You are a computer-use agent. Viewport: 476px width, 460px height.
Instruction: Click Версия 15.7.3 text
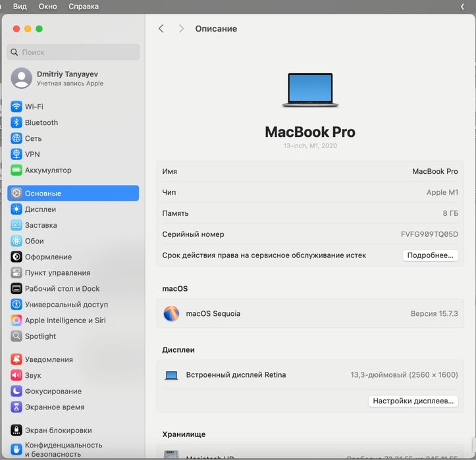click(x=434, y=313)
